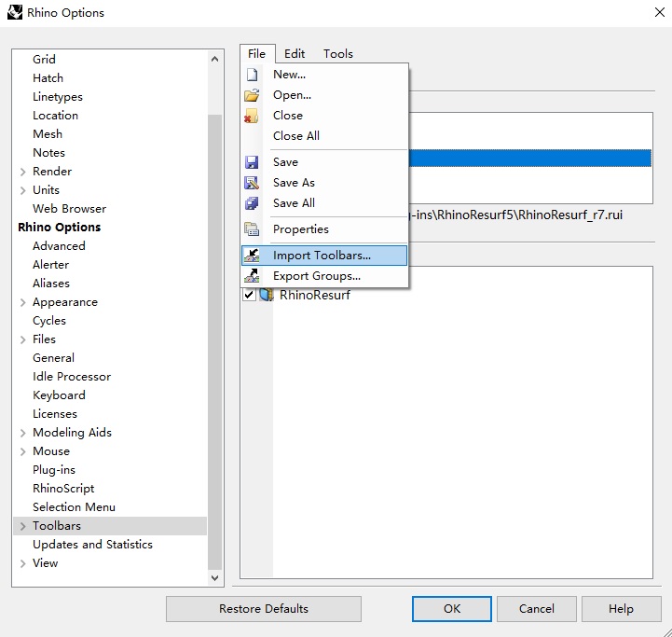Select General in options tree
Image resolution: width=672 pixels, height=637 pixels.
(53, 358)
